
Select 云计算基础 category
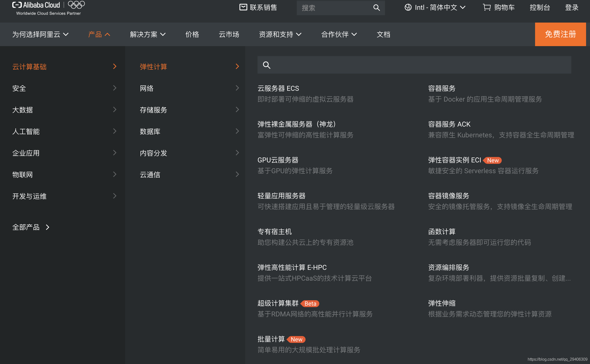29,67
